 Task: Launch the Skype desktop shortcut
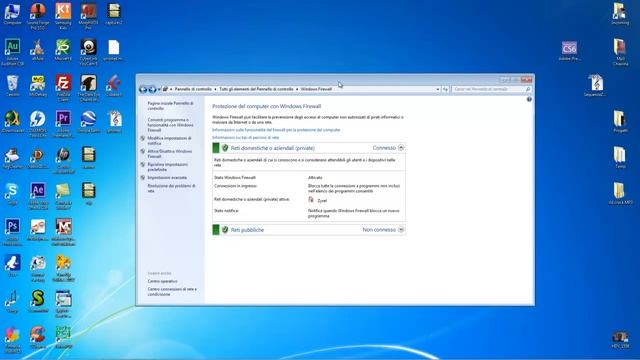[12, 193]
